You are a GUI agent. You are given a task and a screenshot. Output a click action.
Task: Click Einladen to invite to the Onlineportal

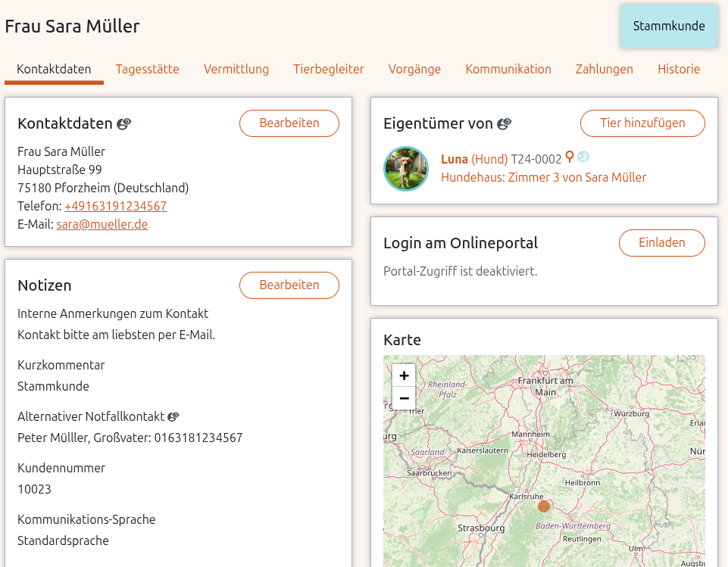661,243
